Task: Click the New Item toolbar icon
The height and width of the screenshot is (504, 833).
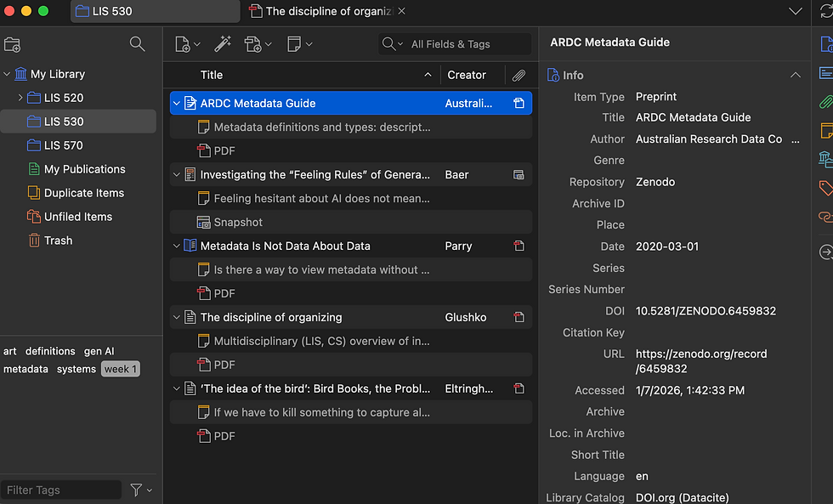Action: coord(182,44)
